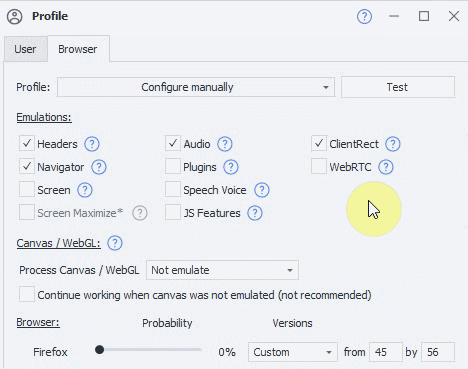Open JS Features help icon
468x369 pixels.
coord(255,213)
